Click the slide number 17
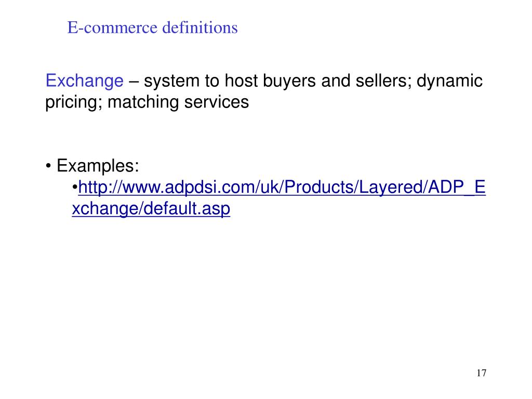Image resolution: width=532 pixels, height=399 pixels. (481, 373)
